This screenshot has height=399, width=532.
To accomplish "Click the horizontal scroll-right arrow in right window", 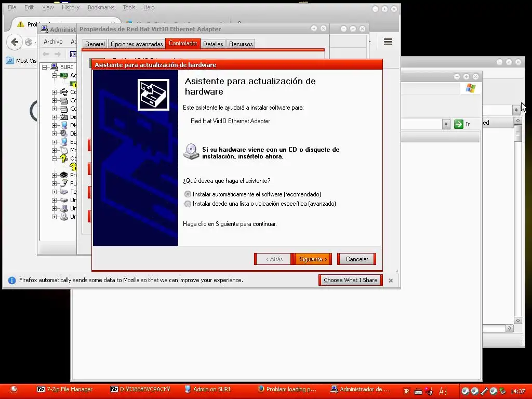I will (509, 328).
